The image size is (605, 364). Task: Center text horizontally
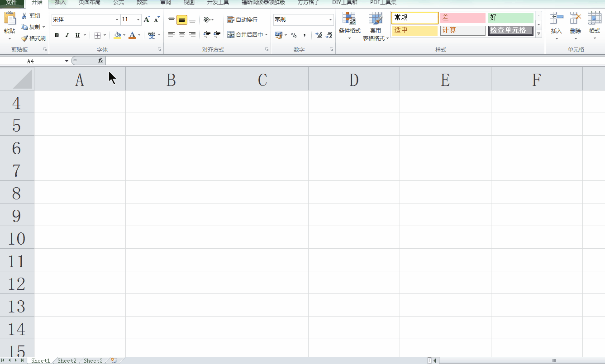pos(182,35)
